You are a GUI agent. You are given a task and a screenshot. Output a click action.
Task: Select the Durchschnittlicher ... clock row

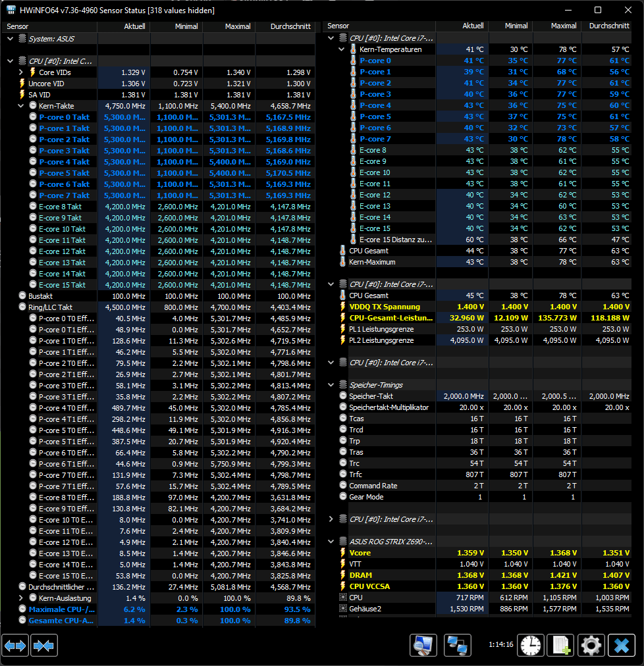[159, 586]
